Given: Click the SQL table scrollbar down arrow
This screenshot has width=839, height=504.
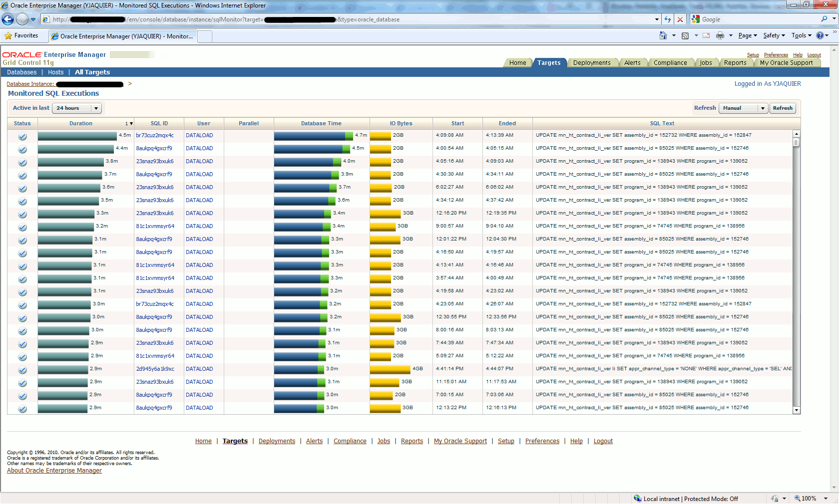Looking at the screenshot, I should click(x=797, y=410).
